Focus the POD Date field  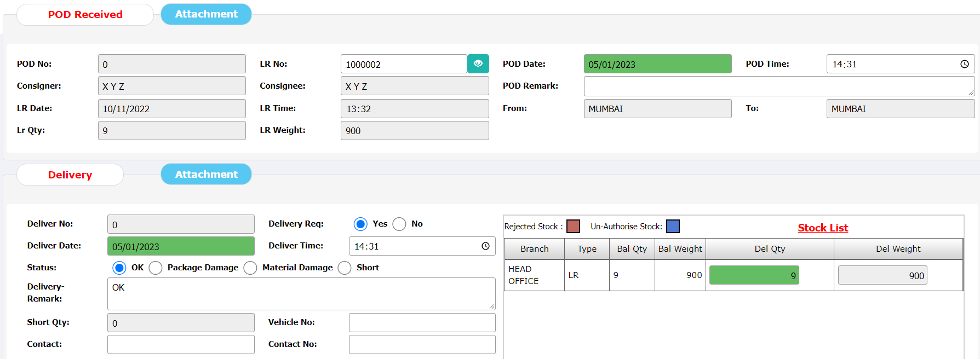click(657, 64)
